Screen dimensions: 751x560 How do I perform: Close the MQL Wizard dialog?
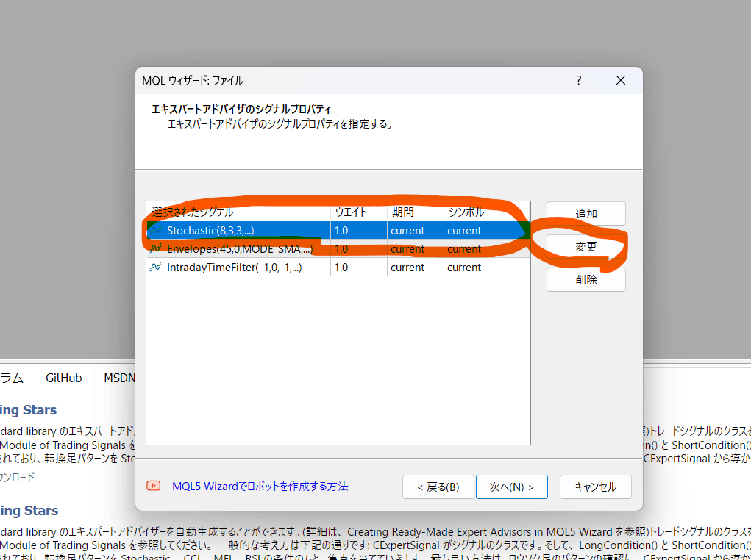pos(621,80)
